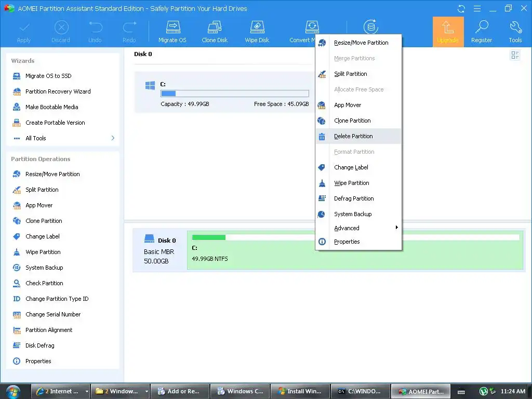Switch to C:\WINDO... command prompt taskbar

[361, 392]
